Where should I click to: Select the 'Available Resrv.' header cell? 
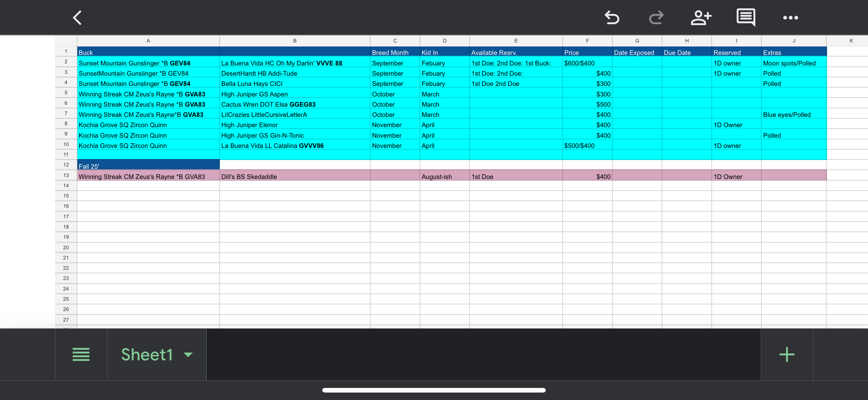tap(516, 51)
